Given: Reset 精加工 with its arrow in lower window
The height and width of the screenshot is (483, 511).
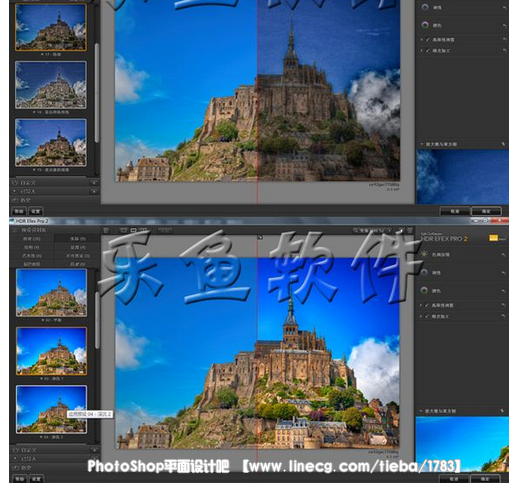Looking at the screenshot, I should point(503,316).
